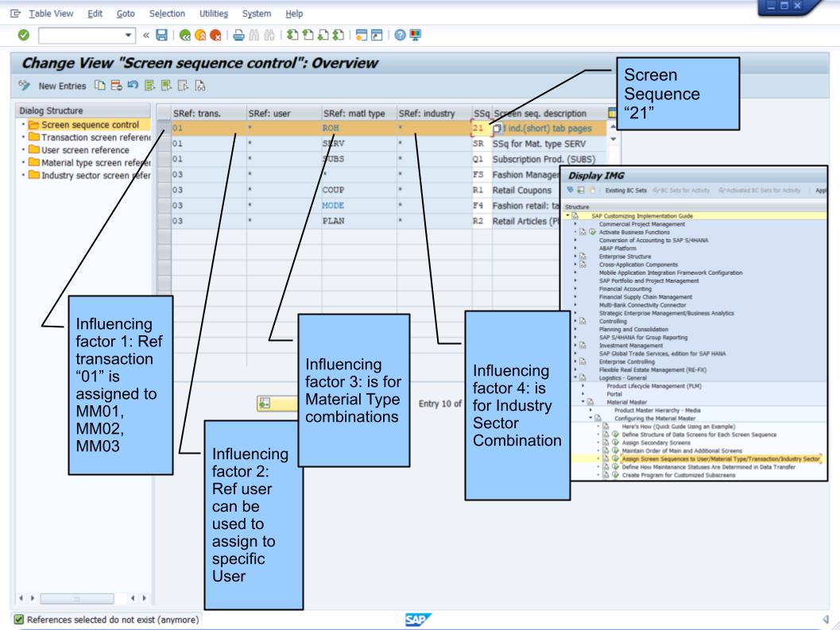The width and height of the screenshot is (840, 630).
Task: Select Screen sequence control folder
Action: tap(90, 125)
